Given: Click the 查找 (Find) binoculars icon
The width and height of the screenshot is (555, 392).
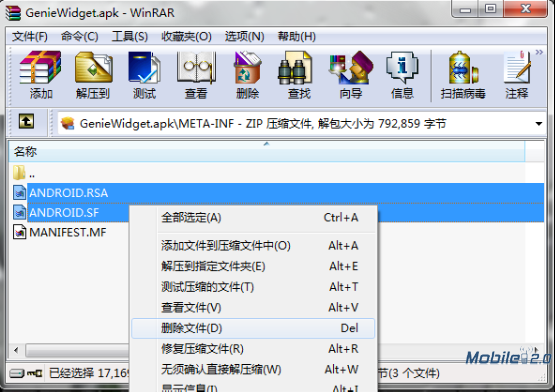Looking at the screenshot, I should coord(295,67).
